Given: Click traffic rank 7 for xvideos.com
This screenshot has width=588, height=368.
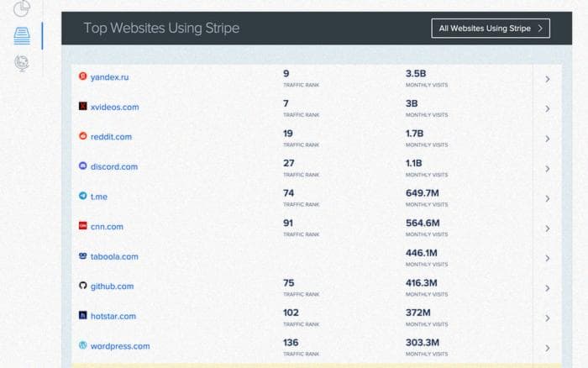Looking at the screenshot, I should tap(286, 103).
